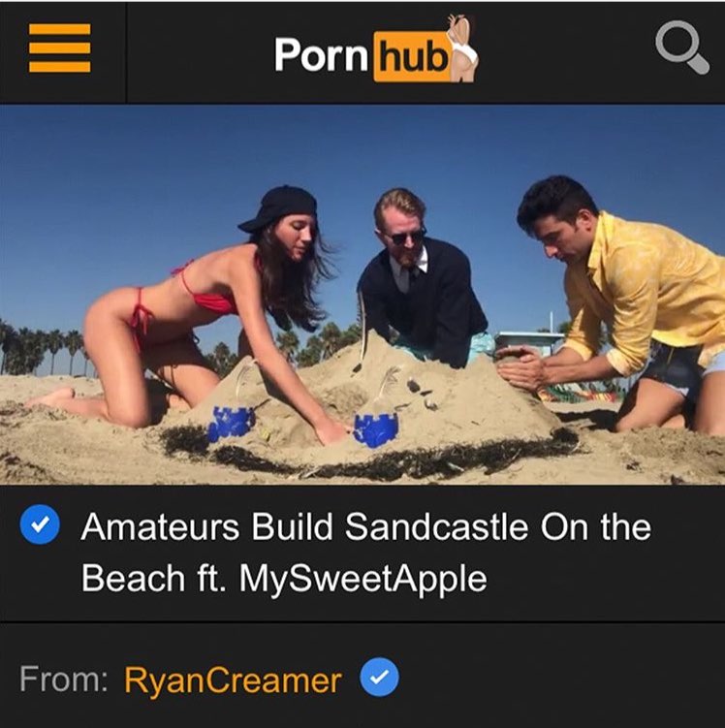Click the pin-up figure on the logo
The width and height of the screenshot is (725, 728).
click(x=461, y=48)
